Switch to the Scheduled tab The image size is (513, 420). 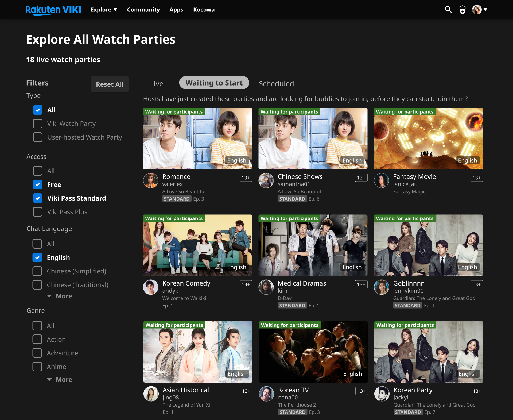(276, 84)
